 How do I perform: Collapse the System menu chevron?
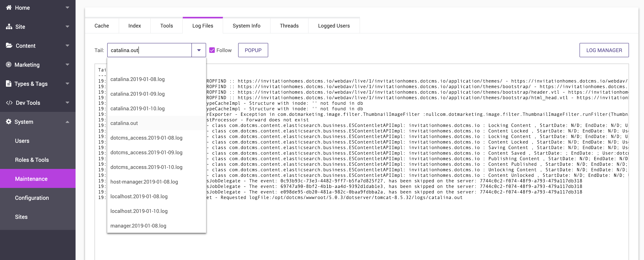pos(67,122)
